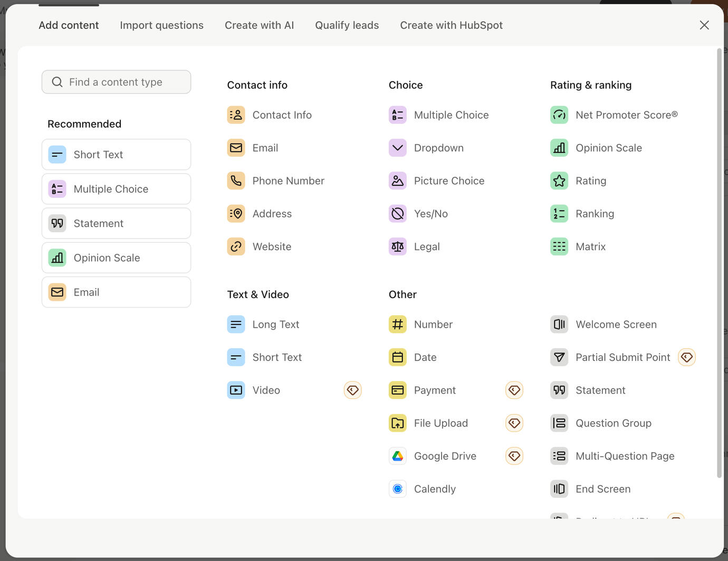Click the Calendly logo icon
The image size is (728, 561).
coord(397,489)
